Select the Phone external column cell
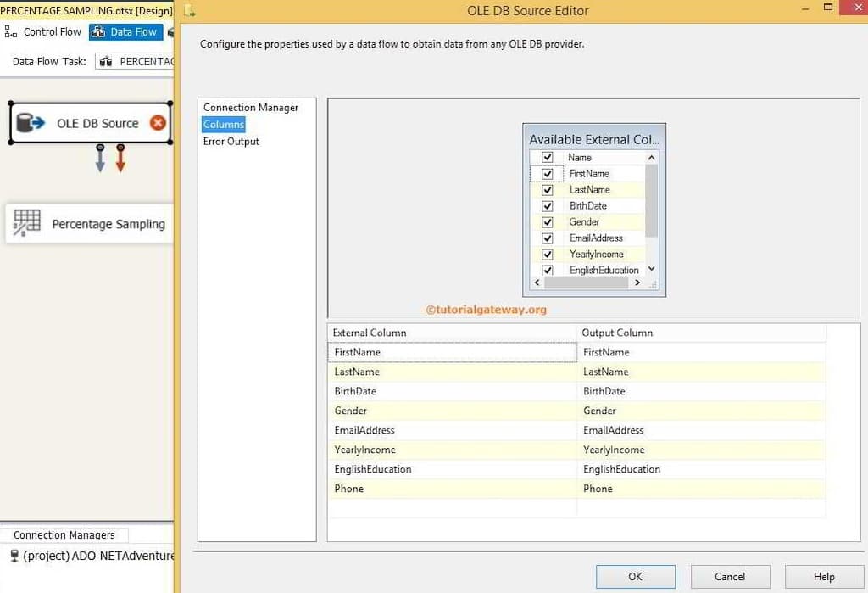Image resolution: width=868 pixels, height=593 pixels. (453, 489)
